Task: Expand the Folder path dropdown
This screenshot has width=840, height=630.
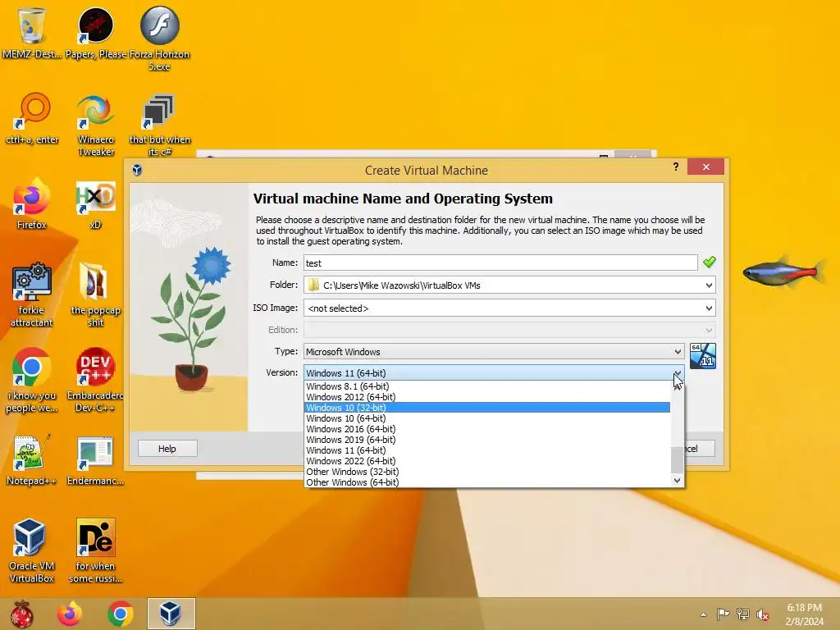Action: (709, 285)
